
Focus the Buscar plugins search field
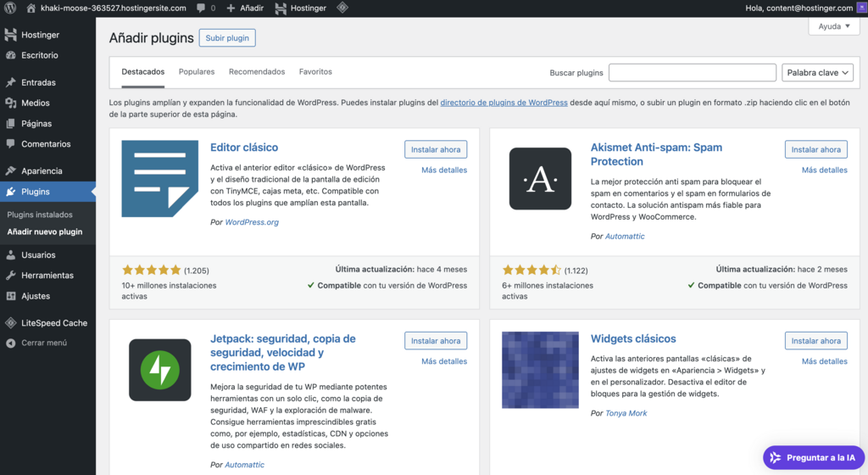692,73
